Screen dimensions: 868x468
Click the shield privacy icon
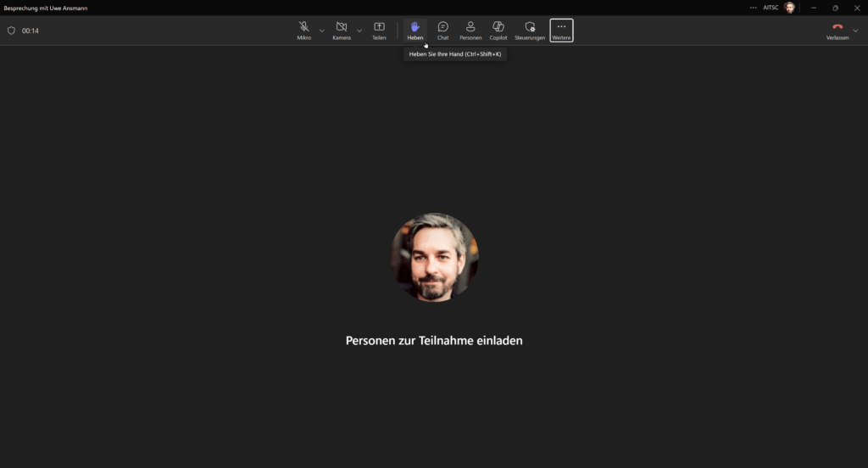(x=11, y=31)
